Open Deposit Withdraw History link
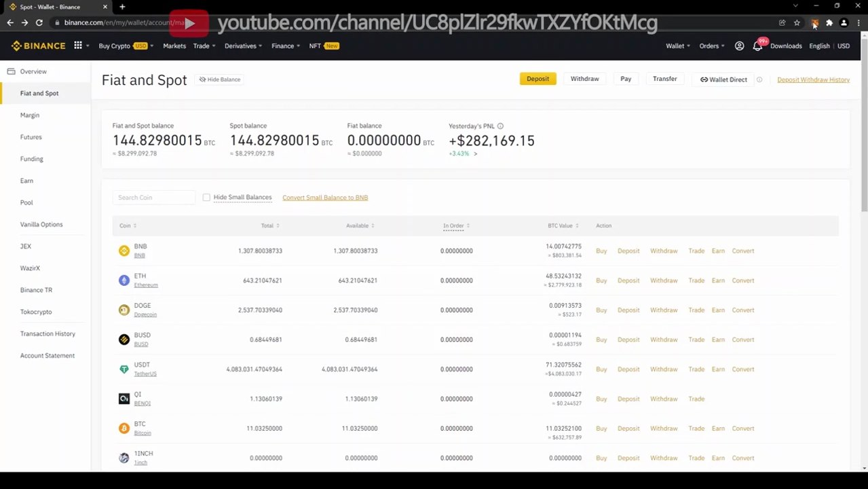 click(x=813, y=79)
